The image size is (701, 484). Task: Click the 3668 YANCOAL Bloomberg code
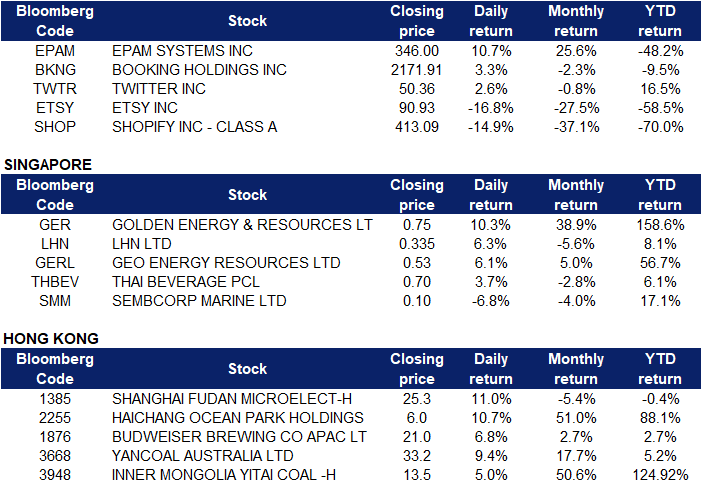click(55, 456)
